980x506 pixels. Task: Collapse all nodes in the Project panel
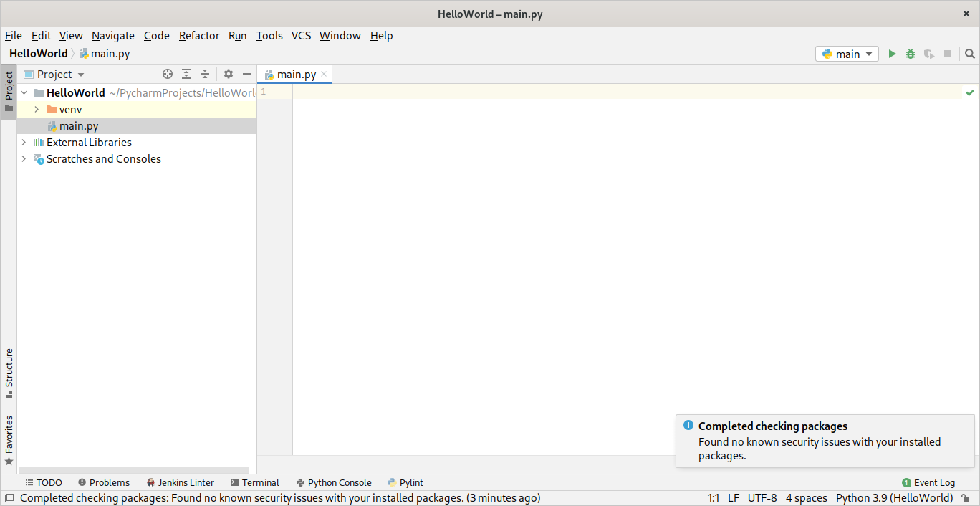coord(204,74)
